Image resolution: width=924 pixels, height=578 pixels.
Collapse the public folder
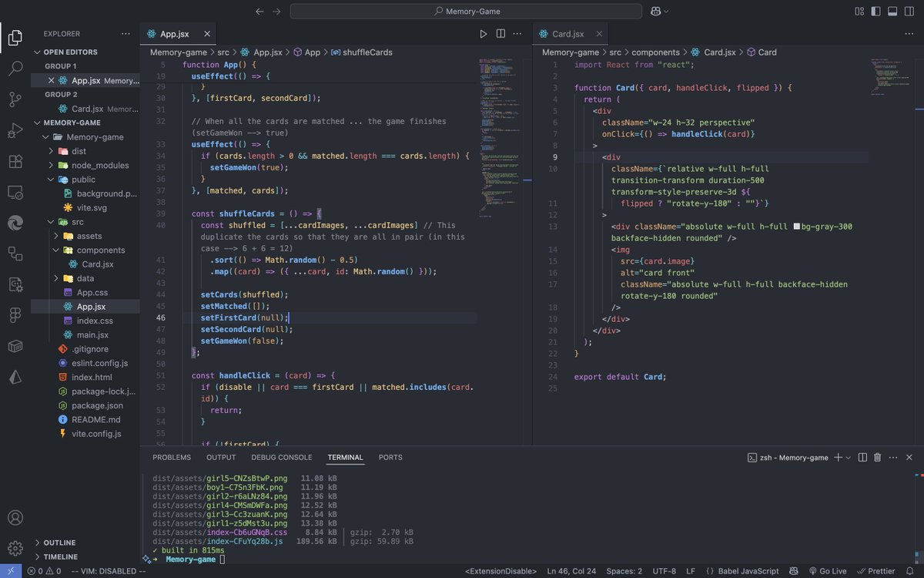click(85, 179)
